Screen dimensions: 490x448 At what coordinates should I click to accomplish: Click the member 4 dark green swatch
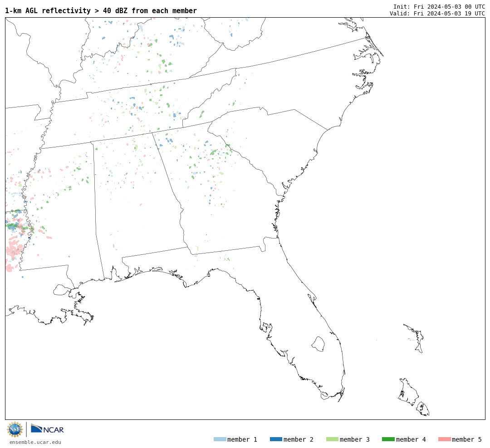pos(388,439)
